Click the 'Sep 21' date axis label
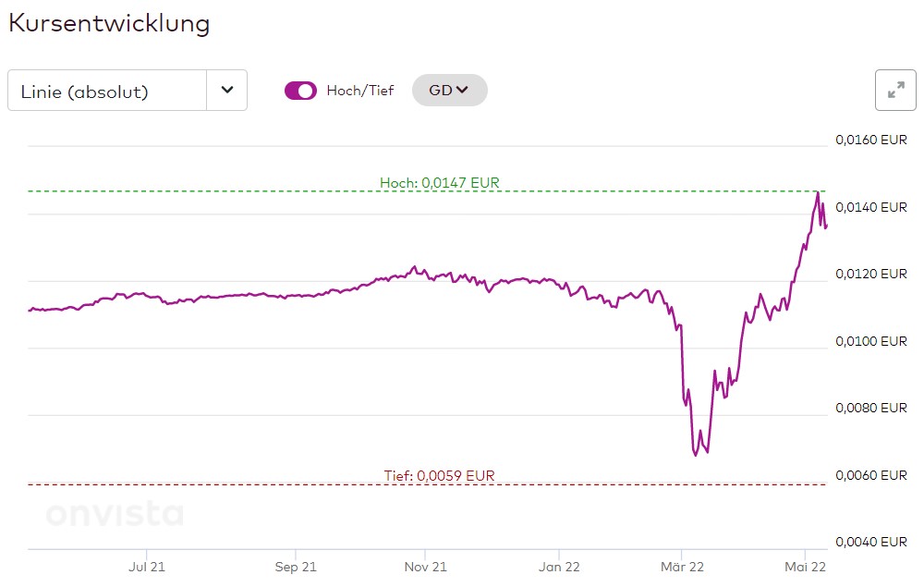The width and height of the screenshot is (924, 587). pos(297,566)
